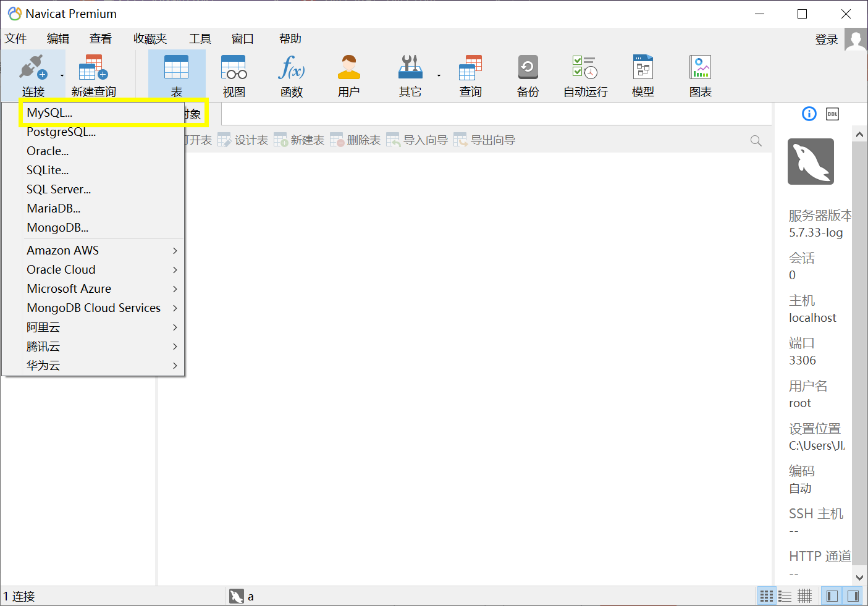The width and height of the screenshot is (868, 606).
Task: Open the Connection dropdown arrow
Action: (62, 75)
